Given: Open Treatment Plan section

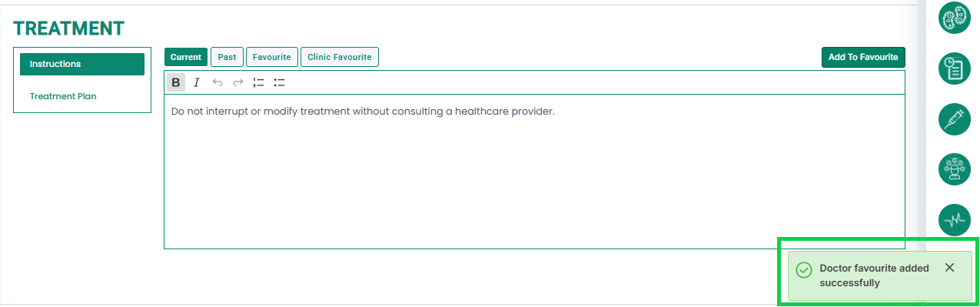Looking at the screenshot, I should 63,96.
